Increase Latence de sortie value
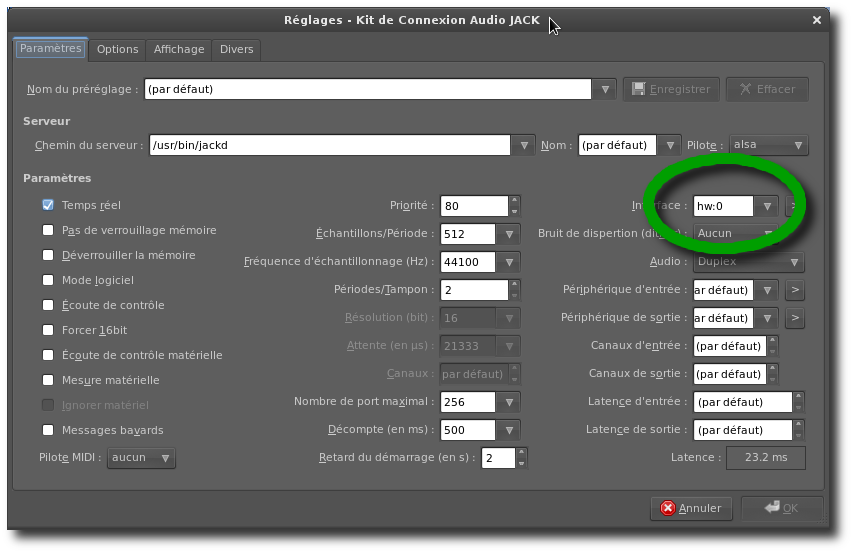This screenshot has width=853, height=553. (798, 425)
